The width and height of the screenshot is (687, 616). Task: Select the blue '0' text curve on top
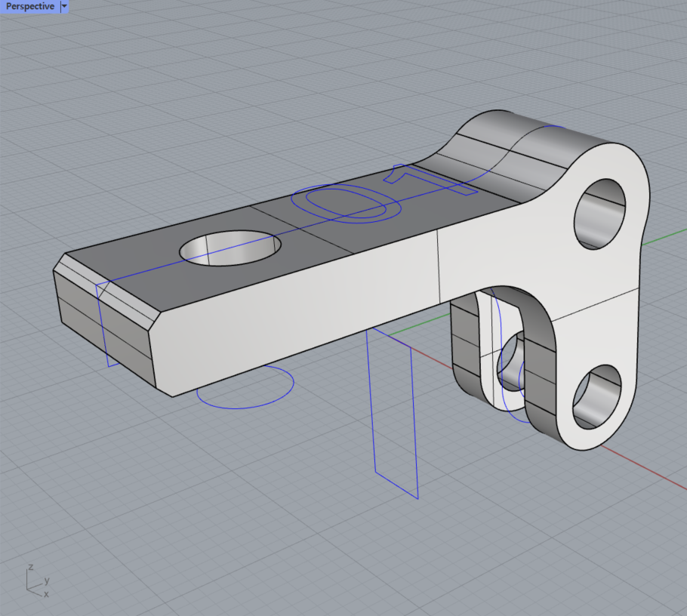[x=346, y=203]
